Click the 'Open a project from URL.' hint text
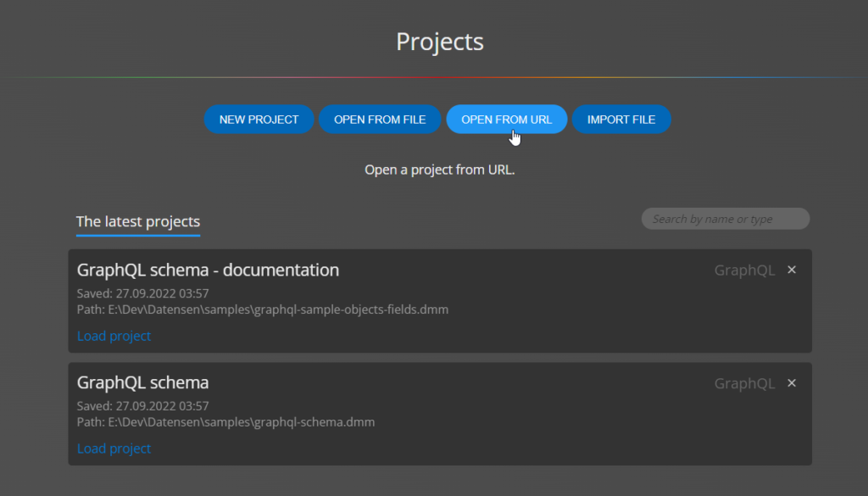Viewport: 868px width, 496px height. 440,170
